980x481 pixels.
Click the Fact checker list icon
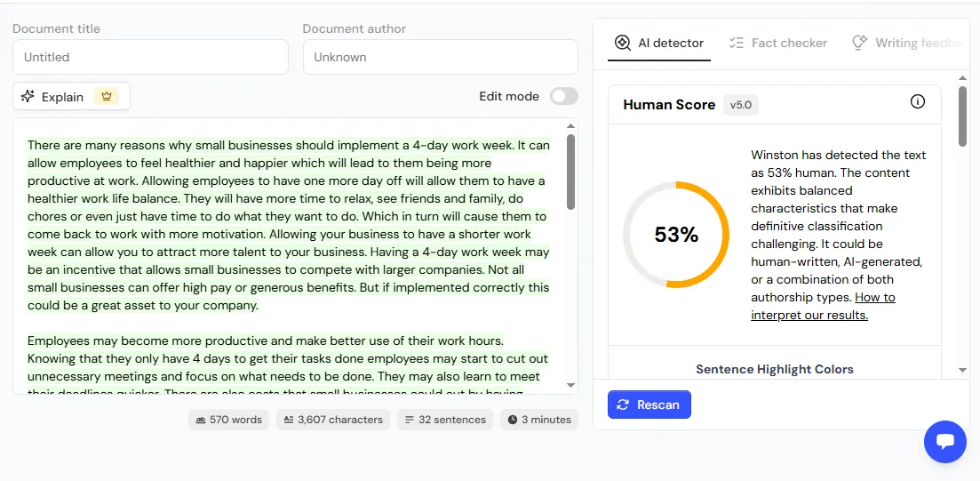[737, 43]
